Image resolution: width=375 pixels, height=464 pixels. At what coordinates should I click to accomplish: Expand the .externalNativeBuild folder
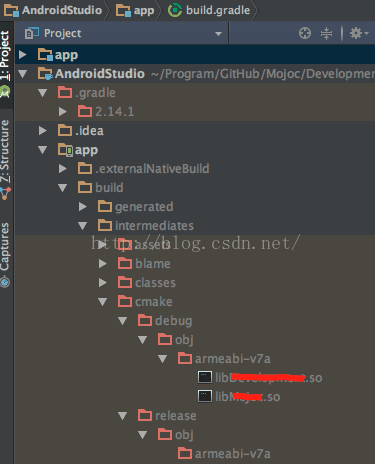point(62,168)
